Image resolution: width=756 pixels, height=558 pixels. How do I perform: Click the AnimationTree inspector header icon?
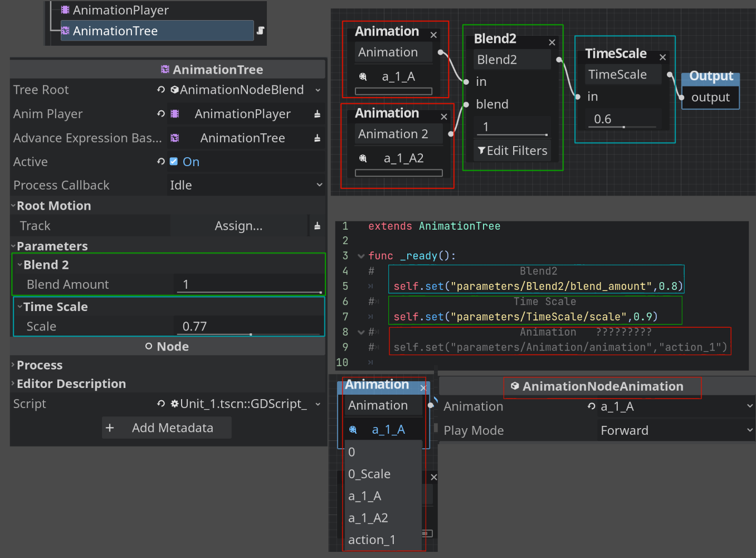165,70
